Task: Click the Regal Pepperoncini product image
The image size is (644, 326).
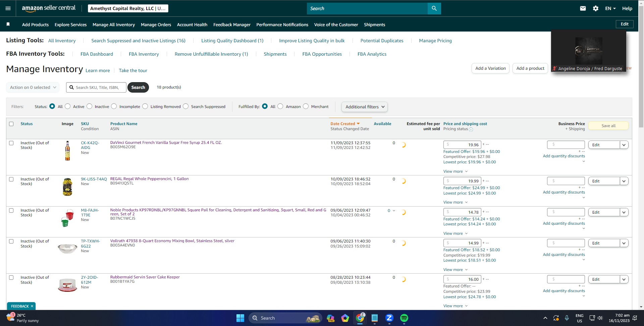Action: coord(67,187)
